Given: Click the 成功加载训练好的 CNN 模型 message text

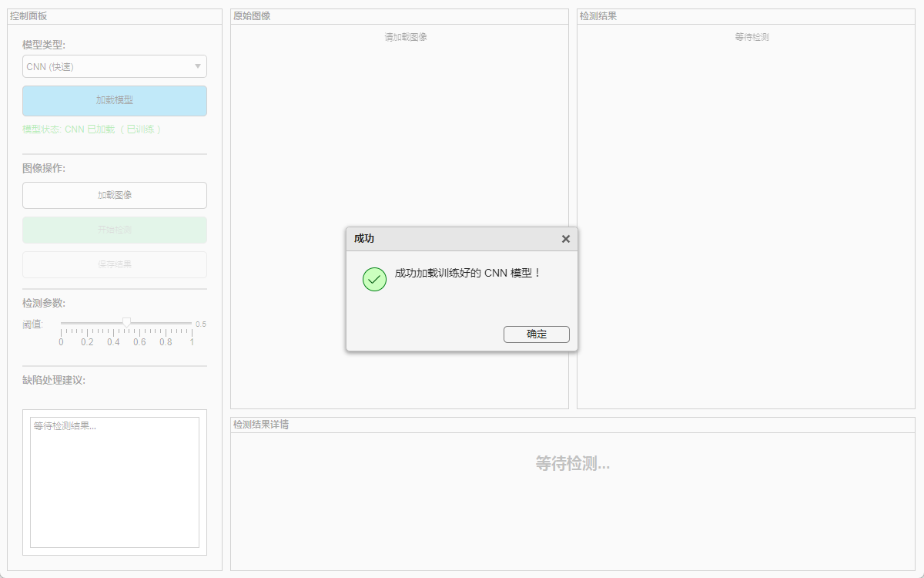Looking at the screenshot, I should coord(467,273).
